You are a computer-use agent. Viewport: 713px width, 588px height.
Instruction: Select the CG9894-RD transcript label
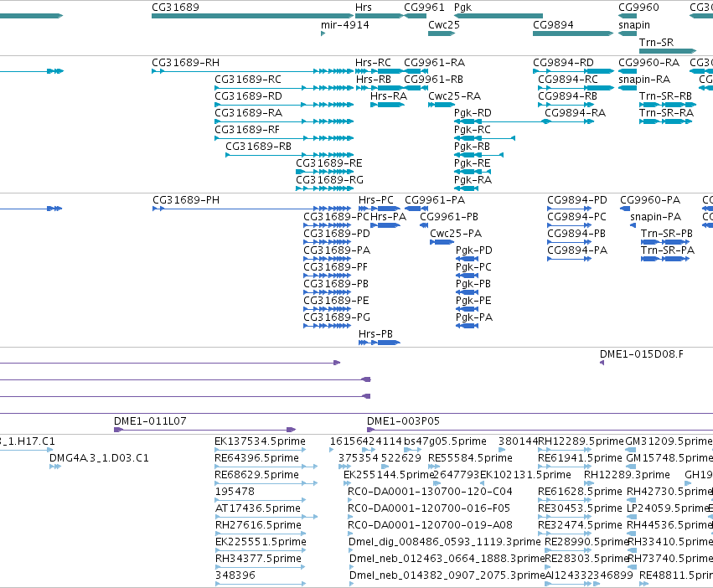tap(563, 63)
